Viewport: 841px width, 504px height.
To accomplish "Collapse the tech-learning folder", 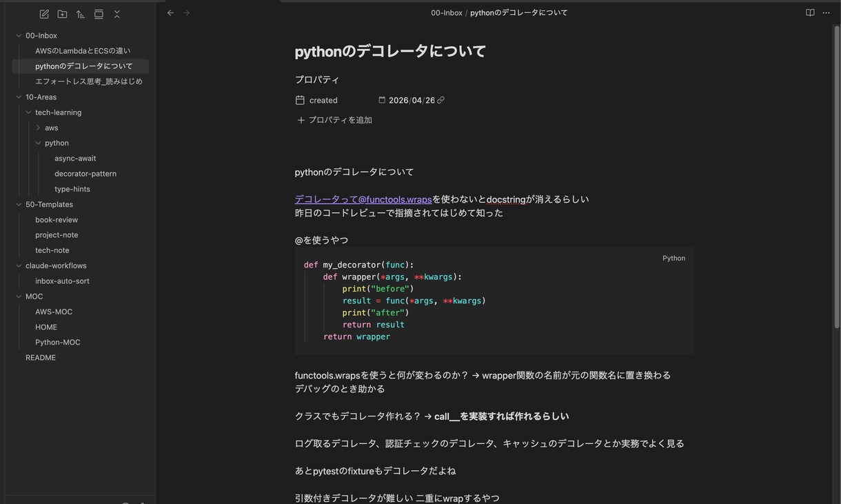I will click(x=28, y=112).
